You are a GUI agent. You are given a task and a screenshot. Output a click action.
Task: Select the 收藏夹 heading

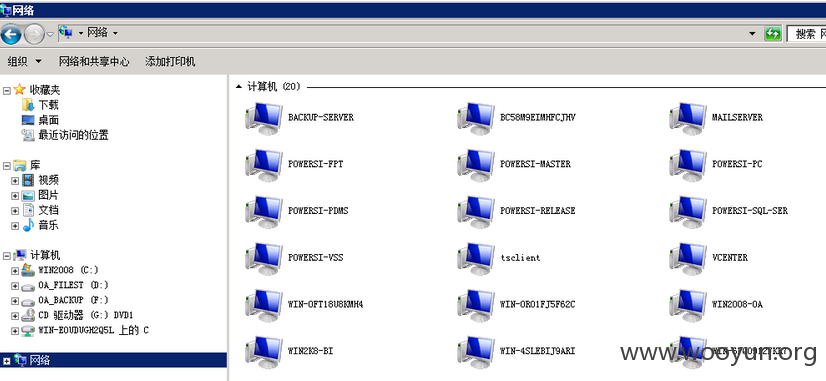(x=44, y=90)
